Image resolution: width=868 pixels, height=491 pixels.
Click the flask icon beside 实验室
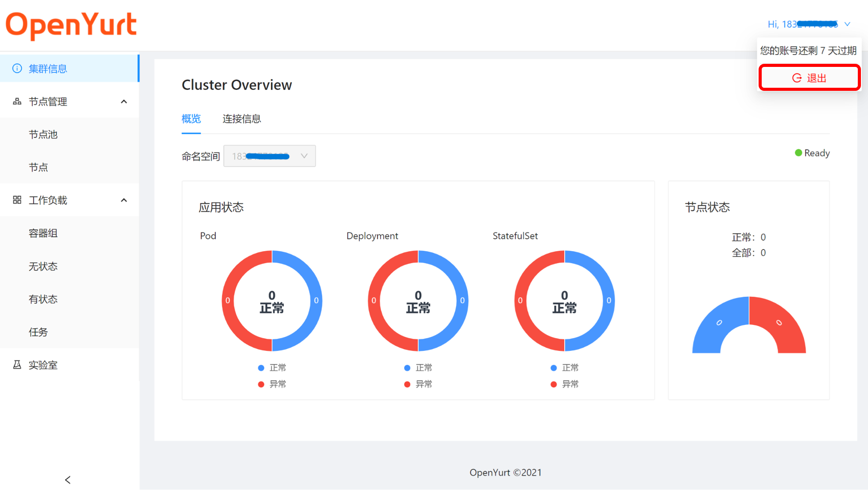[17, 365]
